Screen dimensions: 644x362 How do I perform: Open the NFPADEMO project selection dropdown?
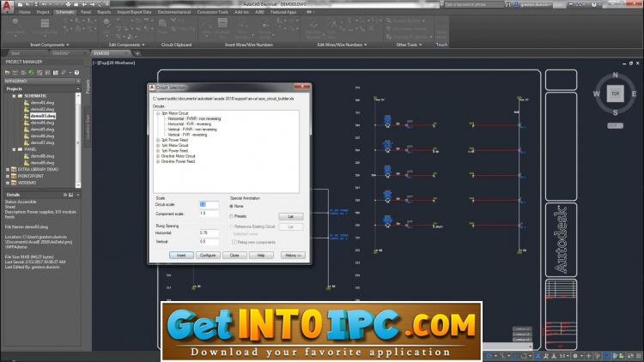[x=78, y=81]
